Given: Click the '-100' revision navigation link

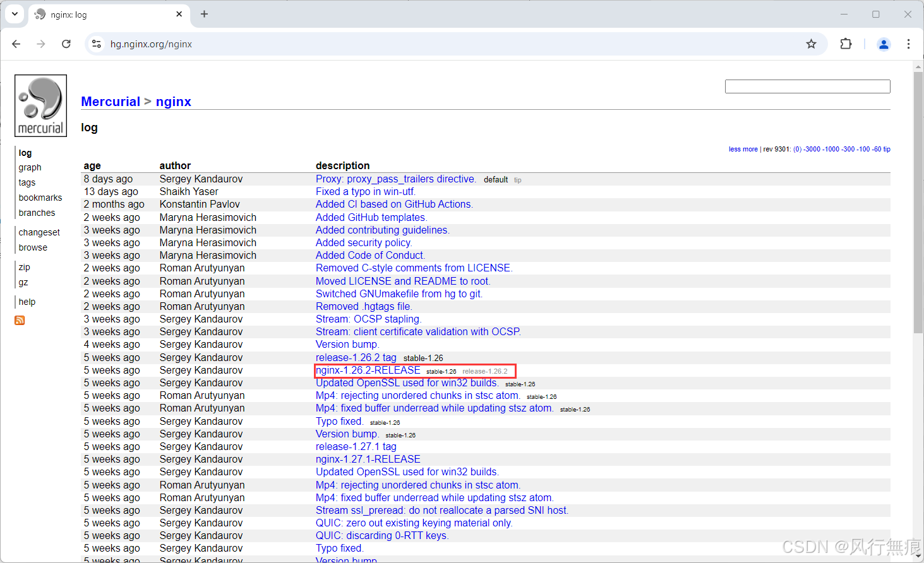Looking at the screenshot, I should pyautogui.click(x=863, y=150).
